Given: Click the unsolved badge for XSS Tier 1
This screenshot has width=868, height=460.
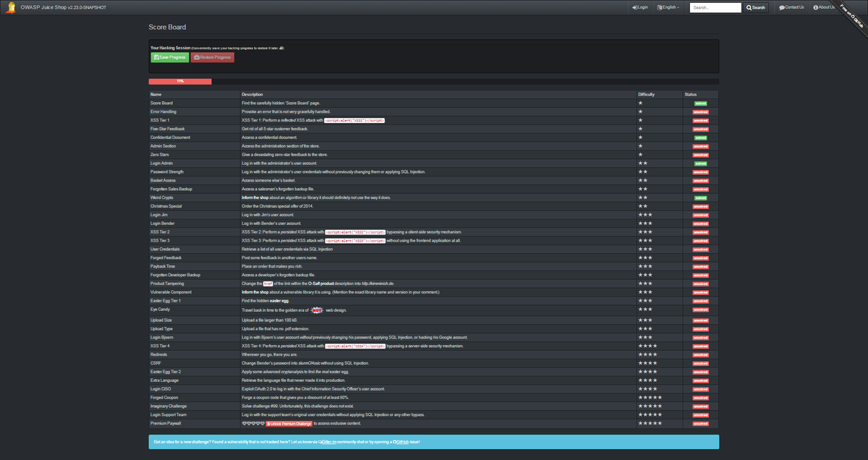Looking at the screenshot, I should coord(700,120).
